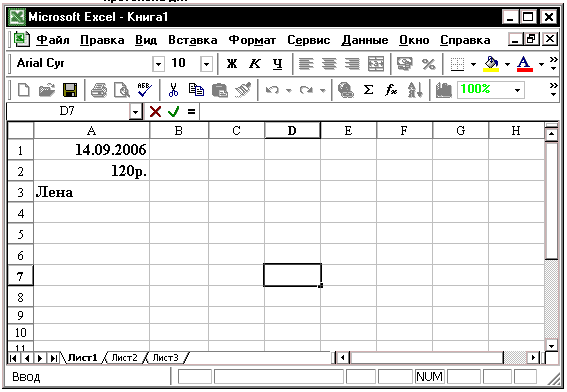Screen dimensions: 567x392
Task: Cut selection with scissors icon
Action: tap(173, 90)
